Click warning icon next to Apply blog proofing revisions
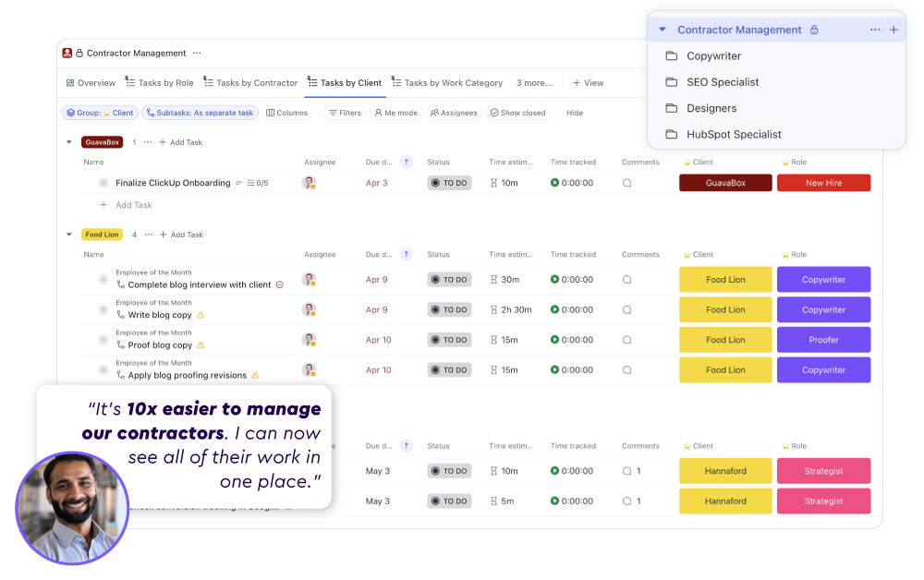This screenshot has width=924, height=580. (x=255, y=375)
